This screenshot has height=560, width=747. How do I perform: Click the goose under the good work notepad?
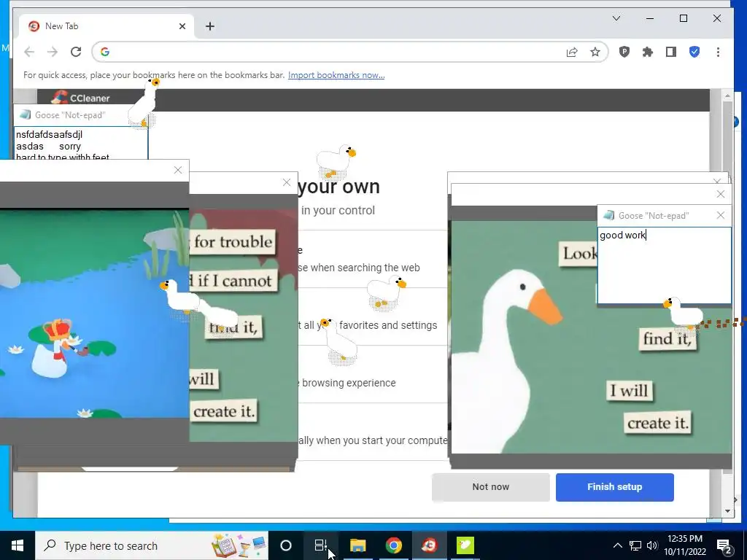(x=684, y=314)
